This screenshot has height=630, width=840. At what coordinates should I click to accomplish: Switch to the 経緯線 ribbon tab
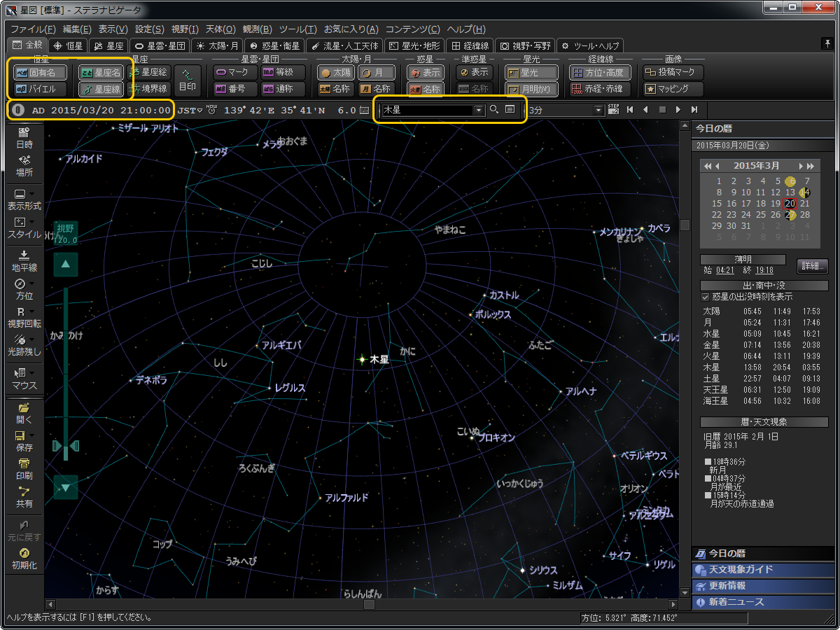pyautogui.click(x=470, y=45)
